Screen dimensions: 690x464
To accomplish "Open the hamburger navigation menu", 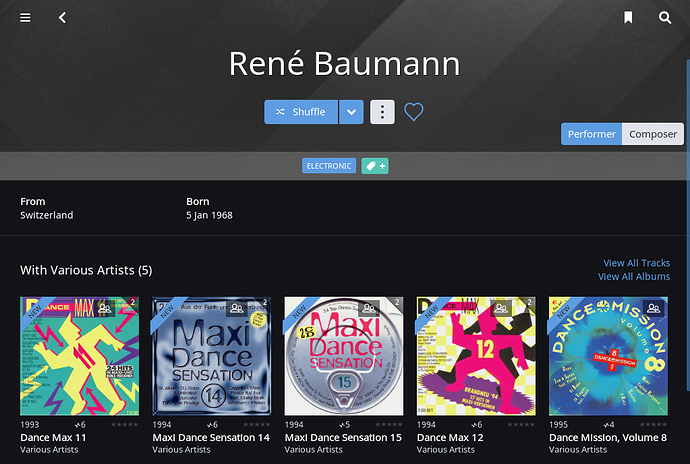I will [25, 18].
